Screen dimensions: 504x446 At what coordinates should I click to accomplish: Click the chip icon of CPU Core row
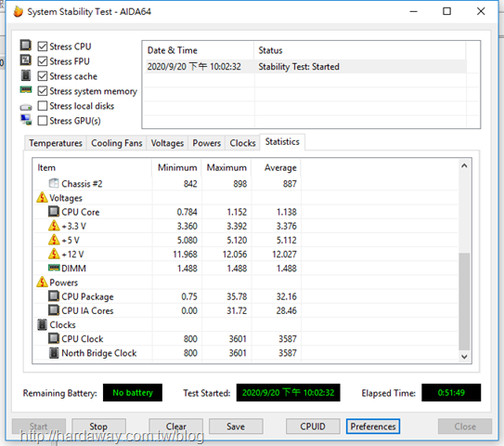[x=53, y=212]
